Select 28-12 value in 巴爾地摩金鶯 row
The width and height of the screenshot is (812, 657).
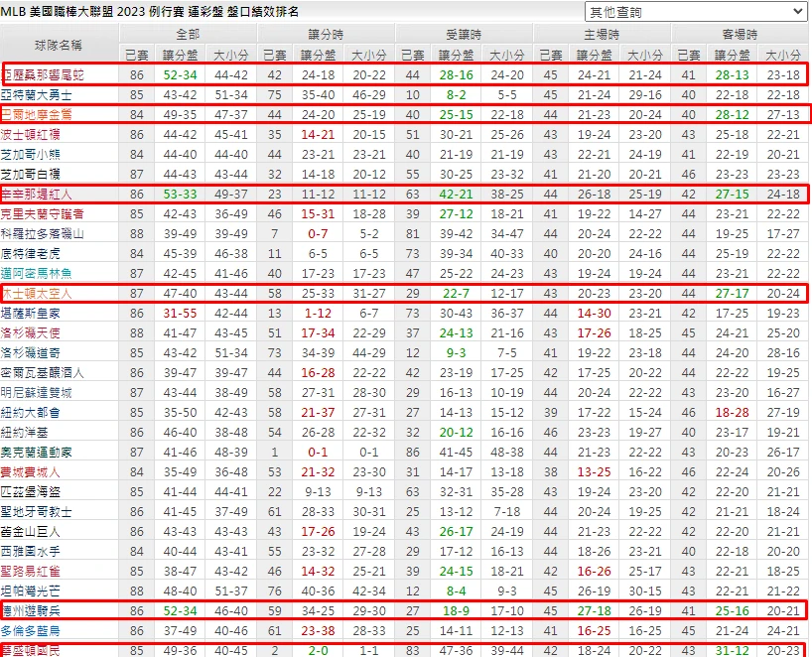point(733,115)
